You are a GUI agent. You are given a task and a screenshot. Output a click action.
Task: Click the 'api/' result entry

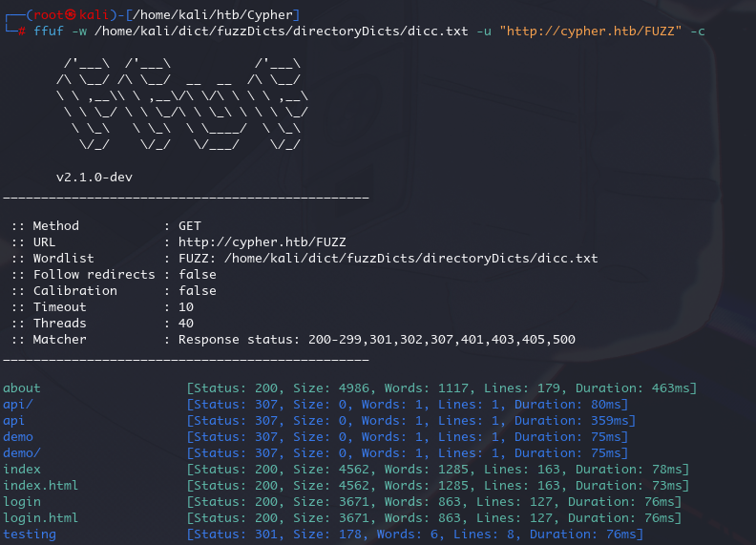click(x=18, y=405)
